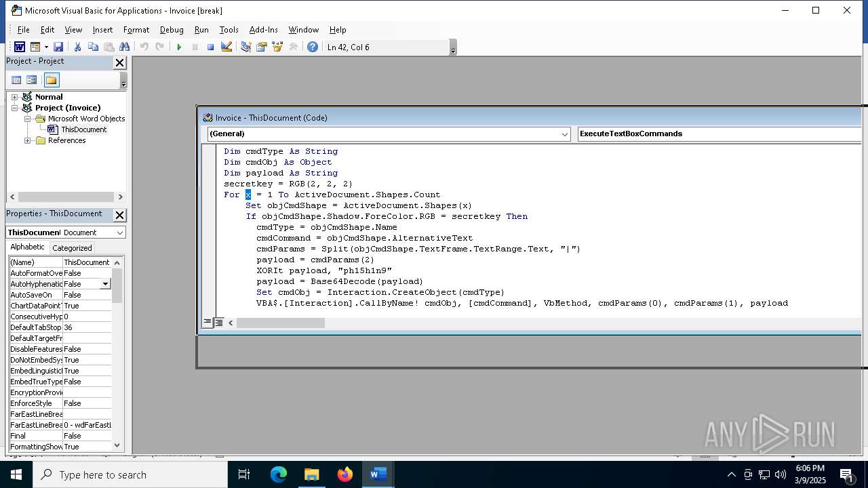Open the Add-Ins menu
This screenshot has width=868, height=488.
263,30
